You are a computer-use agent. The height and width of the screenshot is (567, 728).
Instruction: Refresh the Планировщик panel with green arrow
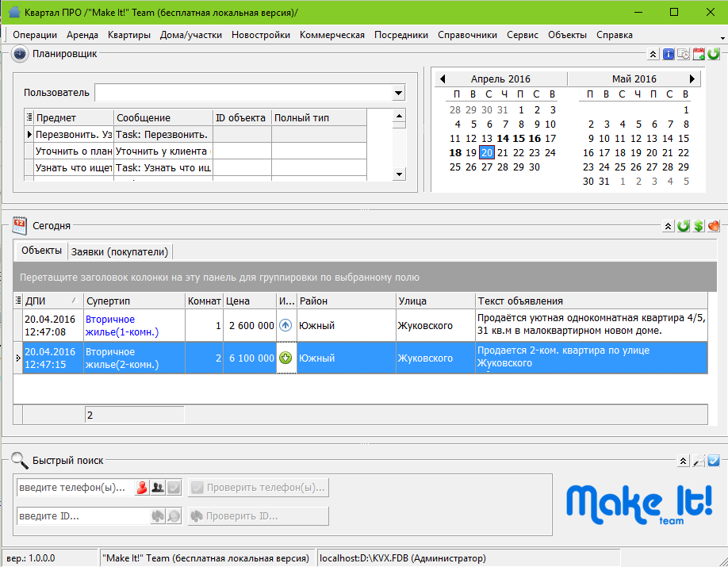(x=714, y=54)
